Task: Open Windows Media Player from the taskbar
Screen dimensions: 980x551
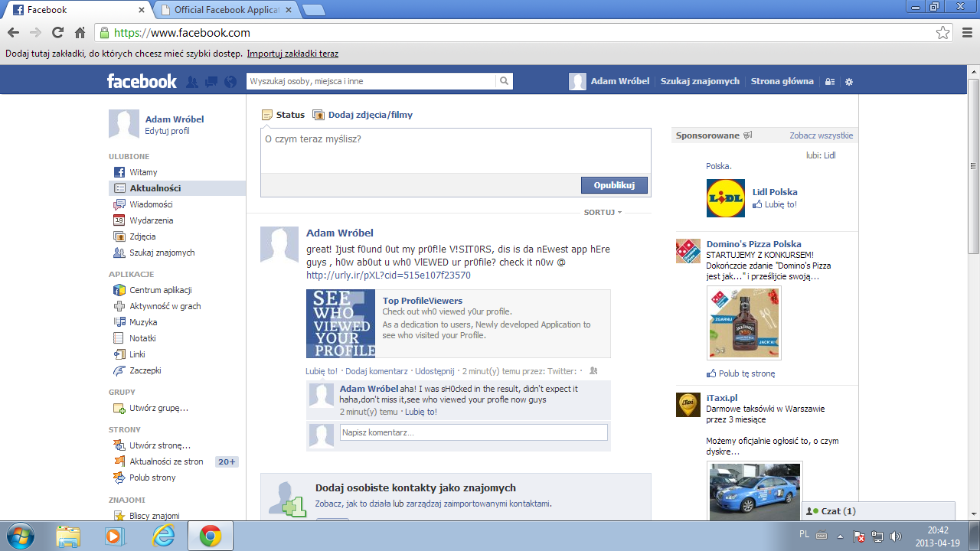Action: pyautogui.click(x=116, y=536)
